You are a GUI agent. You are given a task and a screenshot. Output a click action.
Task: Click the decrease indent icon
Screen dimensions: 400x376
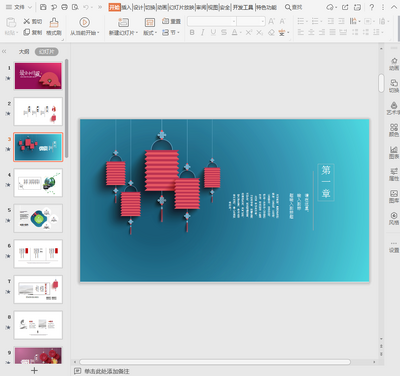[331, 21]
